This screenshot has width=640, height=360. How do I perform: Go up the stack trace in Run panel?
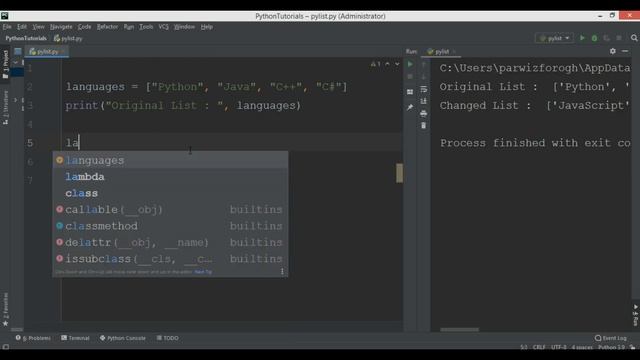(x=423, y=64)
